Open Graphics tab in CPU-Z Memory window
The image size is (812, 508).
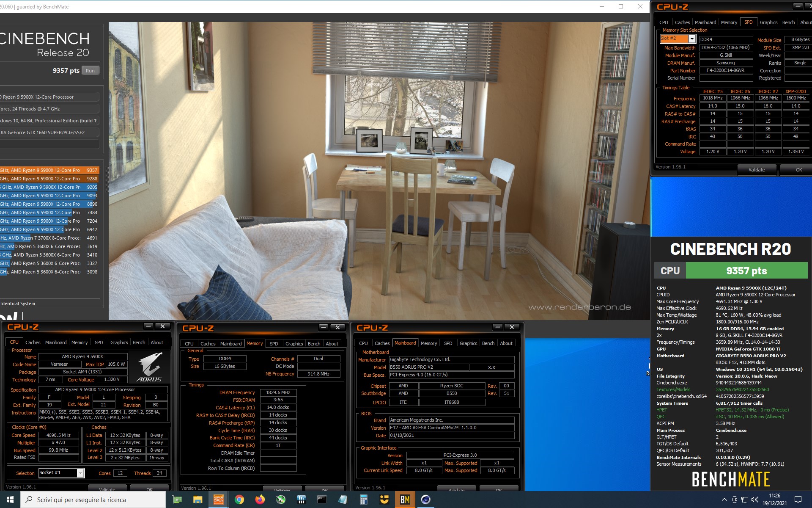pyautogui.click(x=294, y=344)
